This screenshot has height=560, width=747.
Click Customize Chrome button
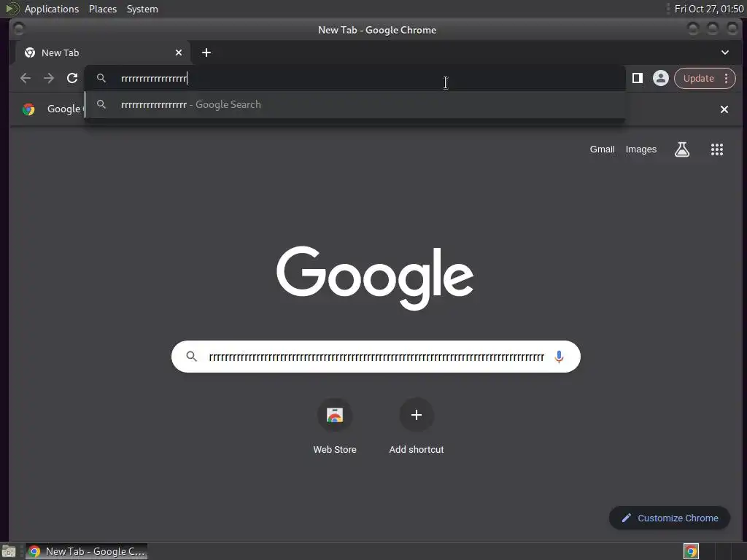670,518
